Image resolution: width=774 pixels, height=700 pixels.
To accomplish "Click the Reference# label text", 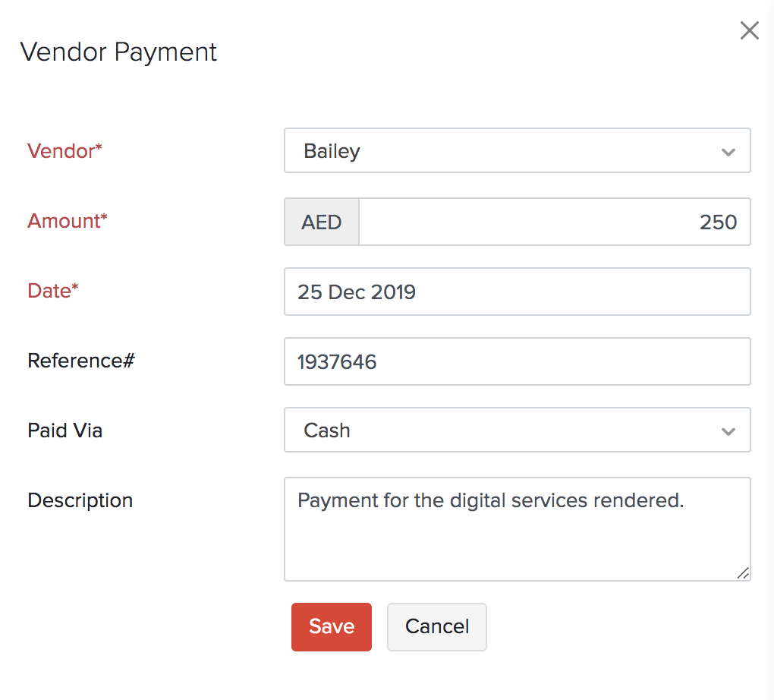I will tap(80, 361).
